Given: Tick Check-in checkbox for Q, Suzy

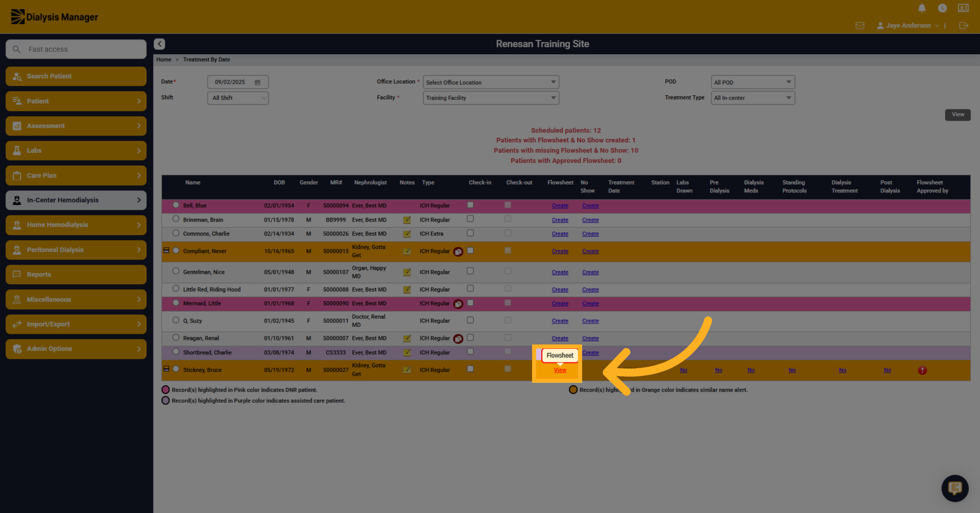Looking at the screenshot, I should (x=470, y=320).
